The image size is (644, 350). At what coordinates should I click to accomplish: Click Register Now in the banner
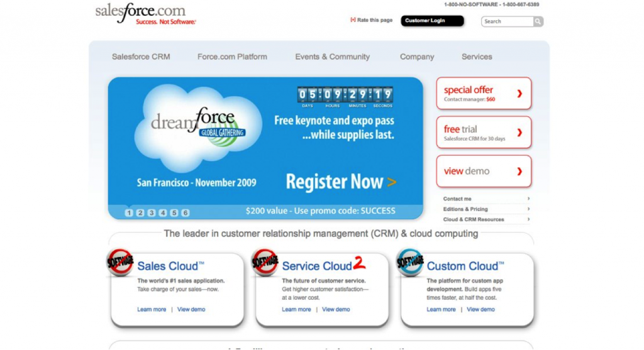click(x=335, y=182)
